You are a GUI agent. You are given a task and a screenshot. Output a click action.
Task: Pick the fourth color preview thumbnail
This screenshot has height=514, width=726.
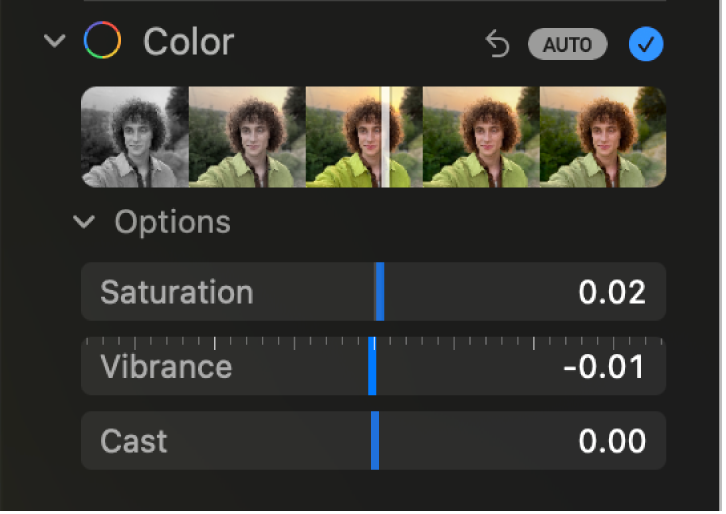click(x=481, y=137)
